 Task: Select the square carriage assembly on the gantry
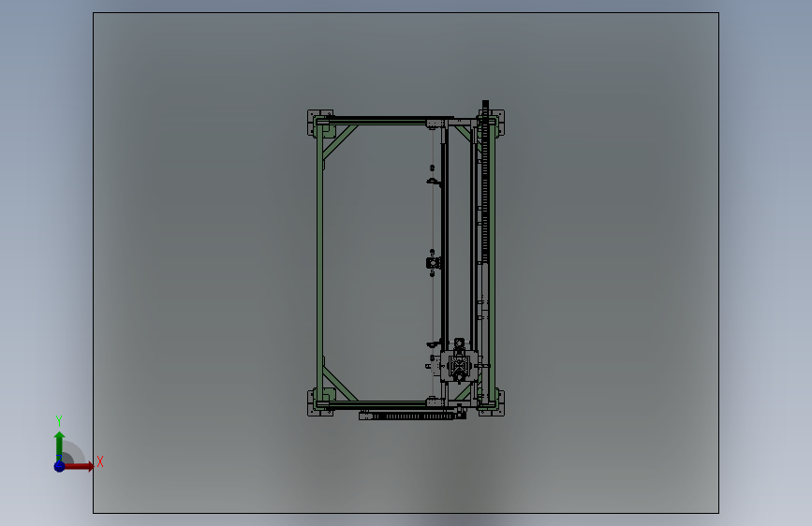click(459, 366)
